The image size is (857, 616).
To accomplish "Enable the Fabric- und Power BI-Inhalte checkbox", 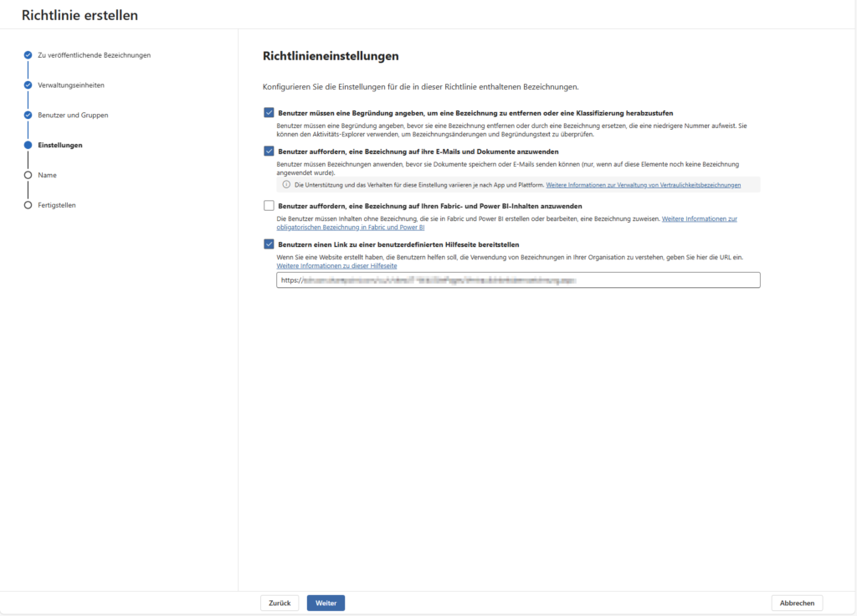I will tap(269, 205).
